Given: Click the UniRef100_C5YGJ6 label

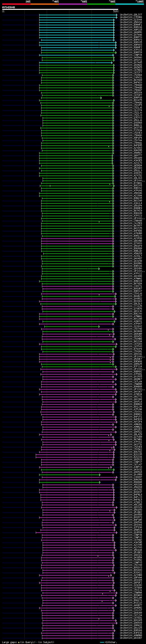Looking at the screenshot, I should coord(131,294).
